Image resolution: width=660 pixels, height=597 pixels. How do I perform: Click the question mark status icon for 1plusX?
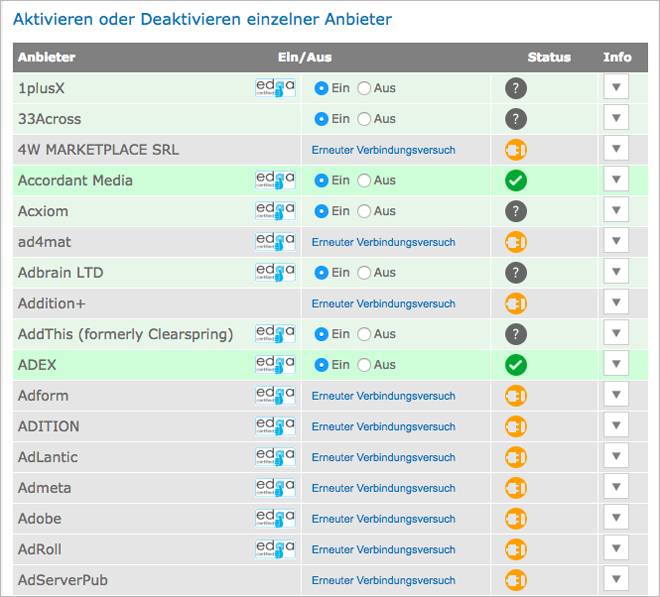click(x=516, y=88)
